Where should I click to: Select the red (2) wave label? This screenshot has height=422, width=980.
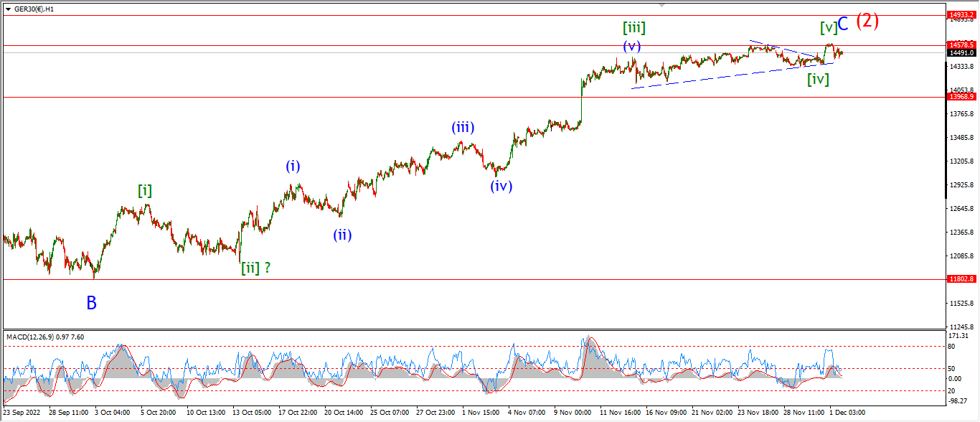pos(867,21)
